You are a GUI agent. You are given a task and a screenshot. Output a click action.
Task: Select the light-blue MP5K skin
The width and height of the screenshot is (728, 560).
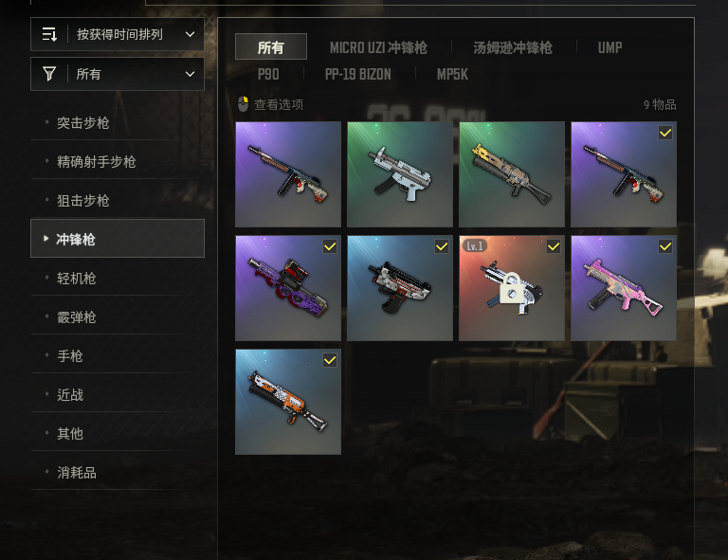(400, 174)
